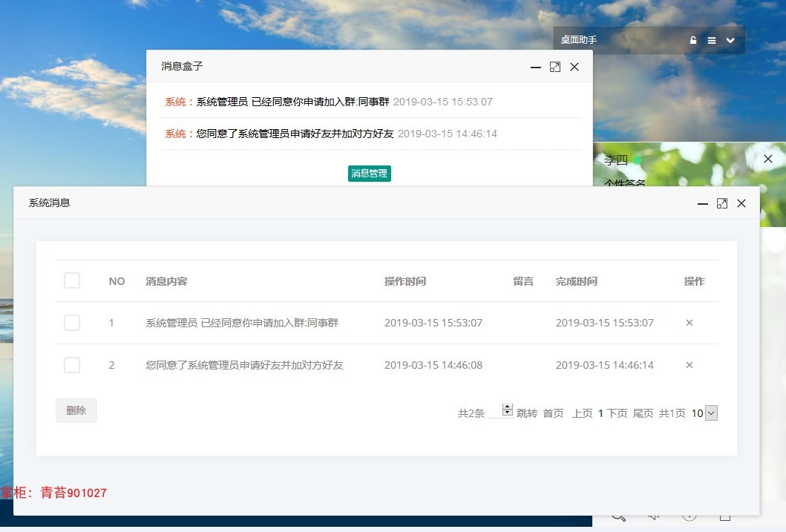Screen dimensions: 786x532
Task: Delete row 2 with its × icon
Action: coord(690,365)
